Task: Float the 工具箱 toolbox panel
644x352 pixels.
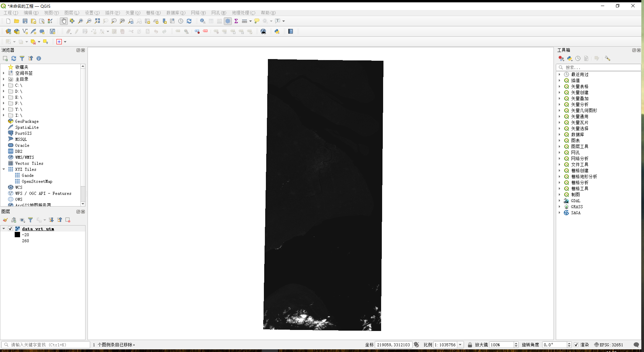Action: point(634,50)
